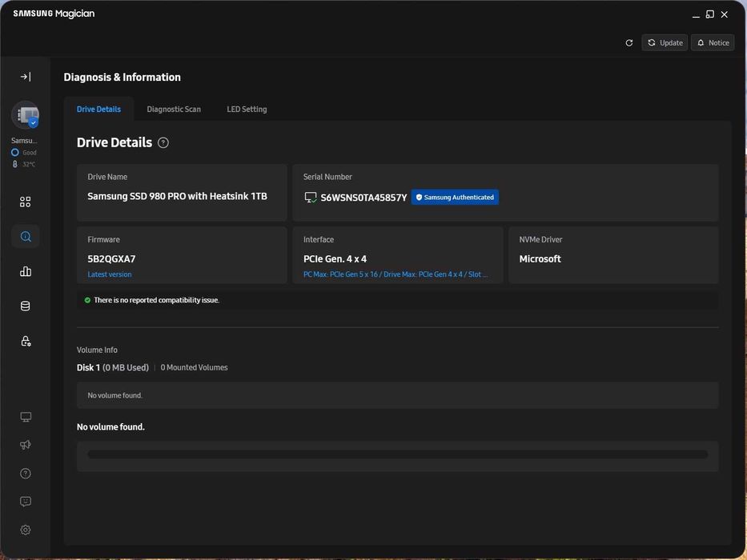This screenshot has height=560, width=747.
Task: Open Help question mark icon in sidebar
Action: (26, 474)
